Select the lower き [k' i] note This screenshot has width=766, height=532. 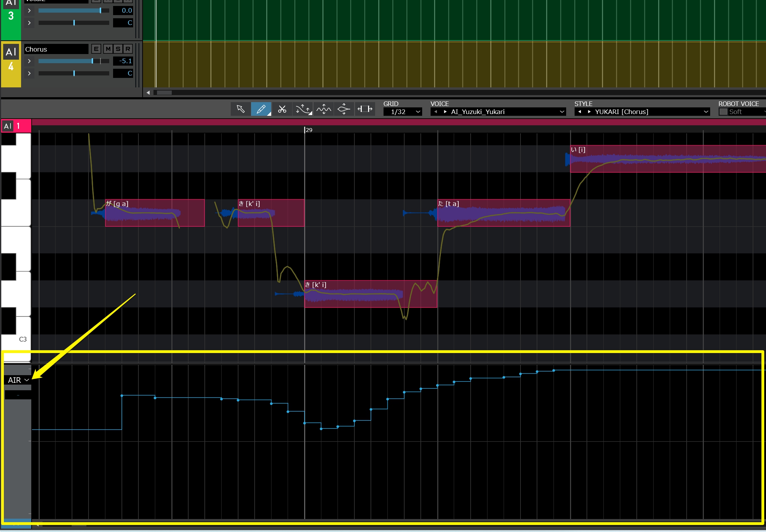click(x=371, y=294)
